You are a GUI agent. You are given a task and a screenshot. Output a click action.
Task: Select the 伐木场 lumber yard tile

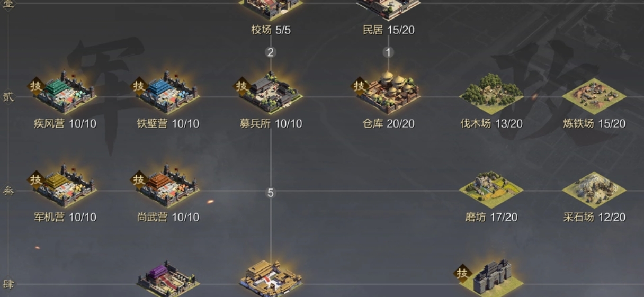tap(491, 94)
